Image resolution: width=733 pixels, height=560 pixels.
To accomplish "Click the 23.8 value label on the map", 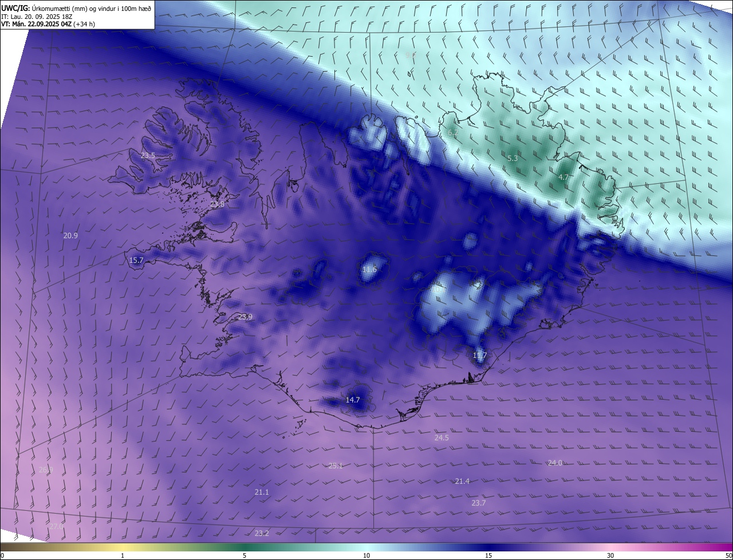I will point(217,204).
